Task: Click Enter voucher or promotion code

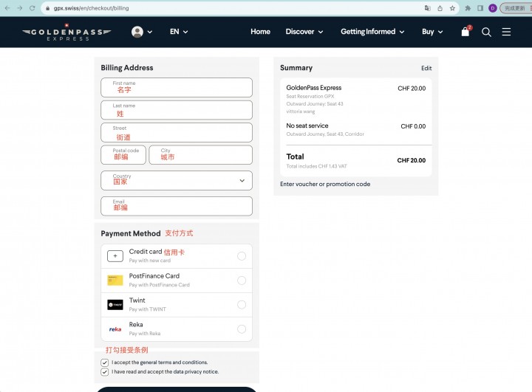Action: (325, 184)
